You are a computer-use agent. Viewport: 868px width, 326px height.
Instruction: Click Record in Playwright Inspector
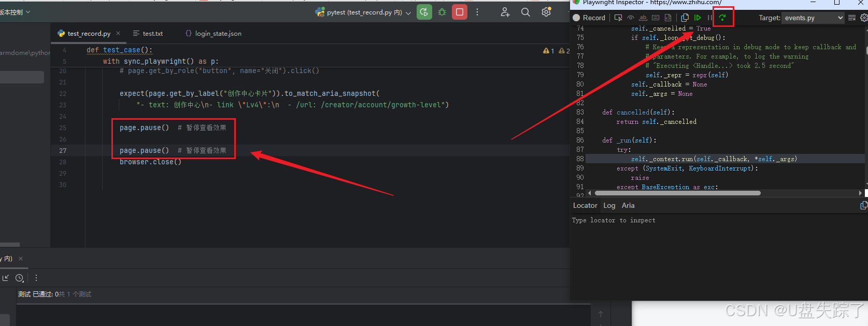[x=589, y=18]
